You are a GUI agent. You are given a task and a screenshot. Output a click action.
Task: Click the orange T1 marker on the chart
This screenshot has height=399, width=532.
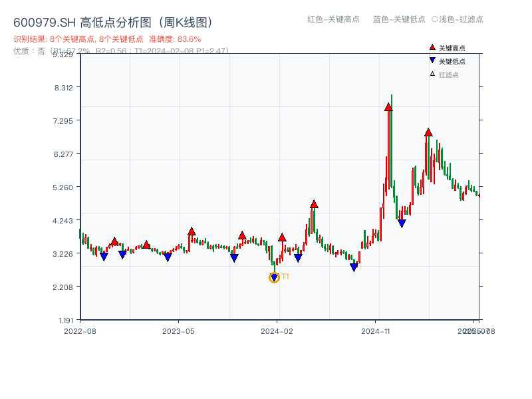tap(285, 277)
